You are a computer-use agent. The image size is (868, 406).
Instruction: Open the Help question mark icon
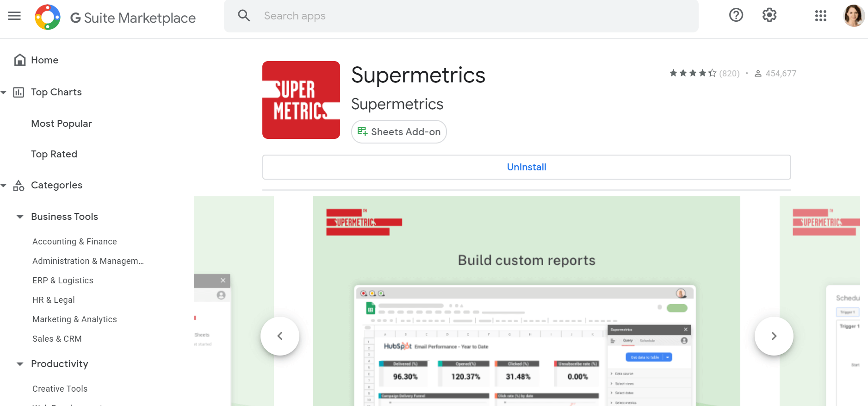coord(736,15)
